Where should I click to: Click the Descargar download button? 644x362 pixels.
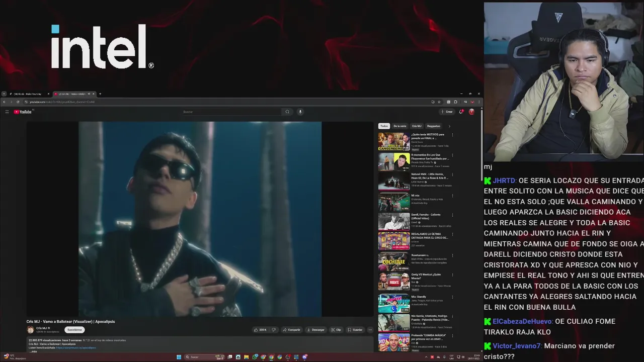315,330
